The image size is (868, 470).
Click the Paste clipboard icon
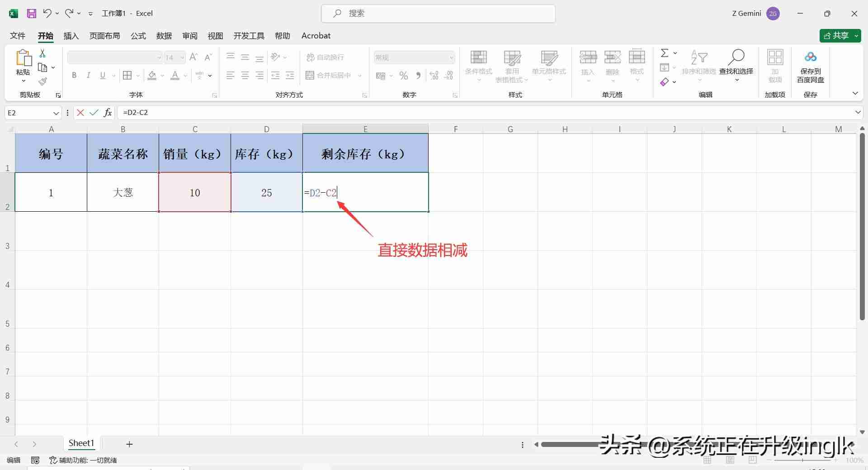pyautogui.click(x=24, y=58)
